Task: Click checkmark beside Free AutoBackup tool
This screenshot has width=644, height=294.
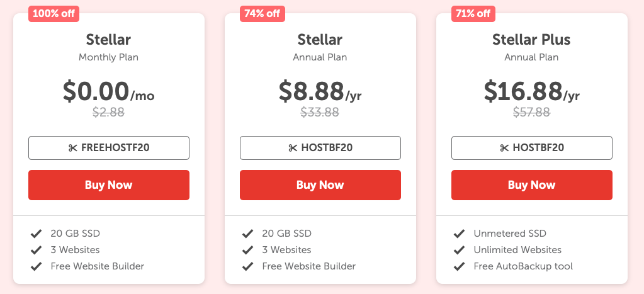Action: pyautogui.click(x=459, y=267)
